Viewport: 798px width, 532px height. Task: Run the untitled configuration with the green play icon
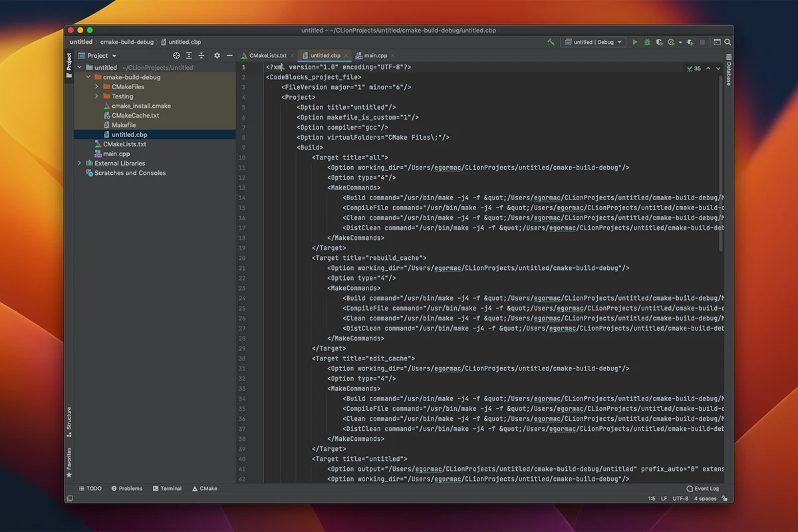click(635, 41)
